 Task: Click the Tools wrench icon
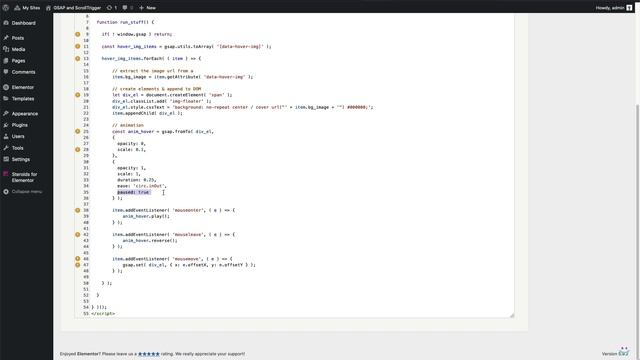click(x=6, y=148)
